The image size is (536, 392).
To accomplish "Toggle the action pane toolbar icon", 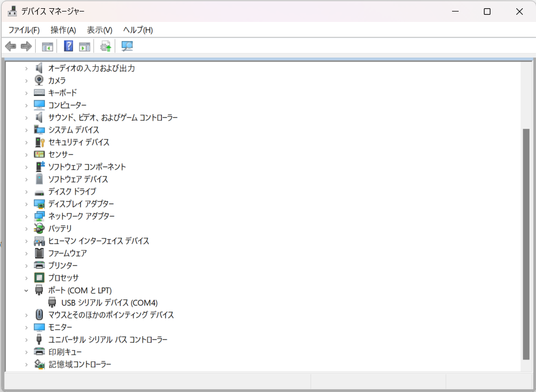I will pos(84,47).
